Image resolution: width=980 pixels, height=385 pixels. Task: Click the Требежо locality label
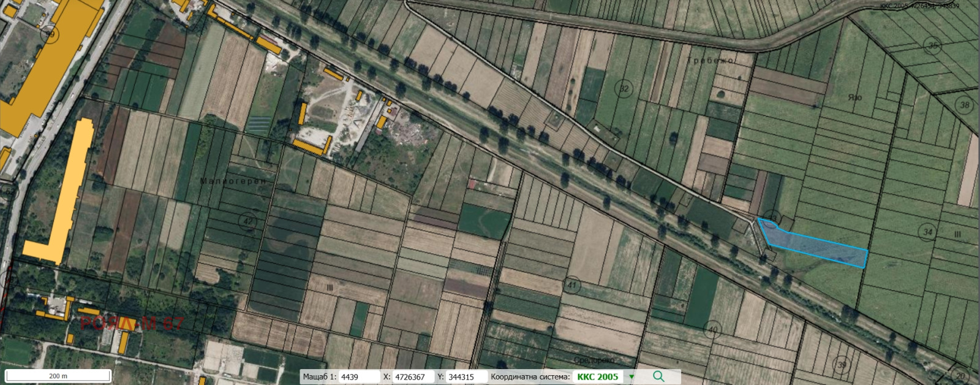(710, 61)
